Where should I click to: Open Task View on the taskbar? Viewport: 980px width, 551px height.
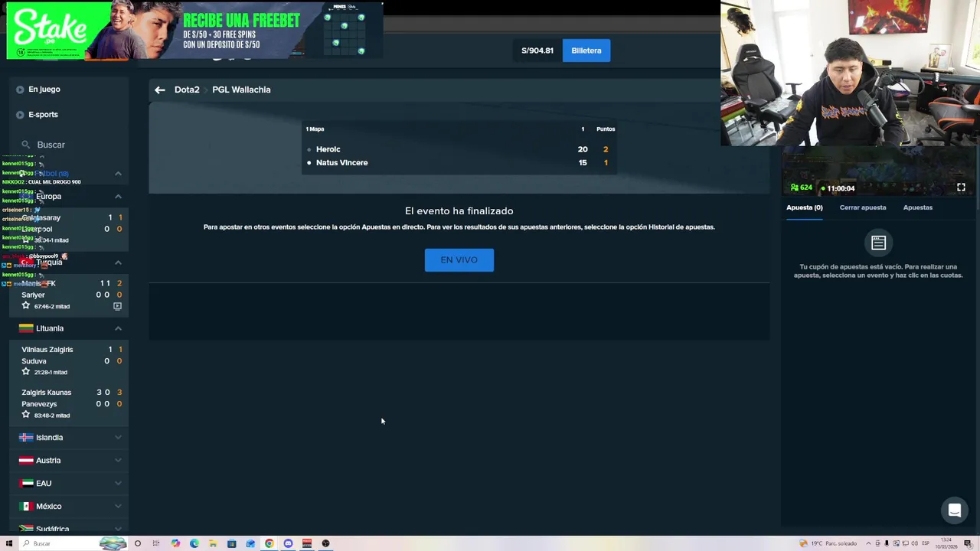[x=156, y=543]
